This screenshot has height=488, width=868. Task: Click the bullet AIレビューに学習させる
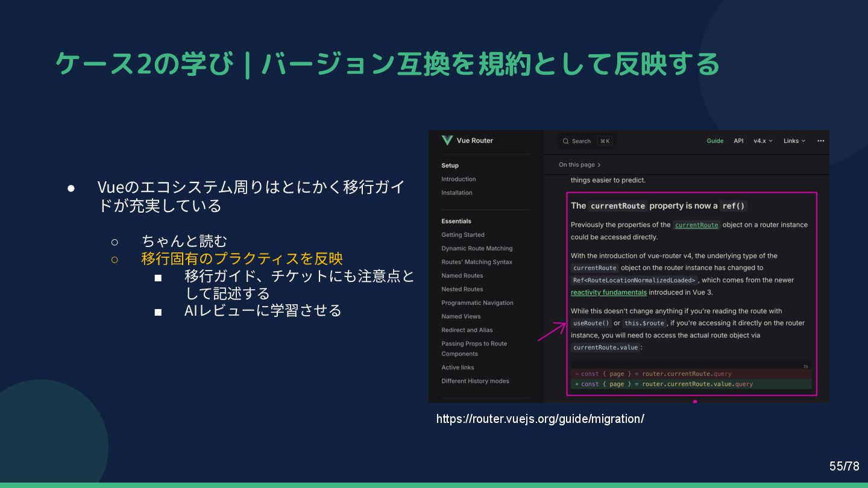point(263,310)
